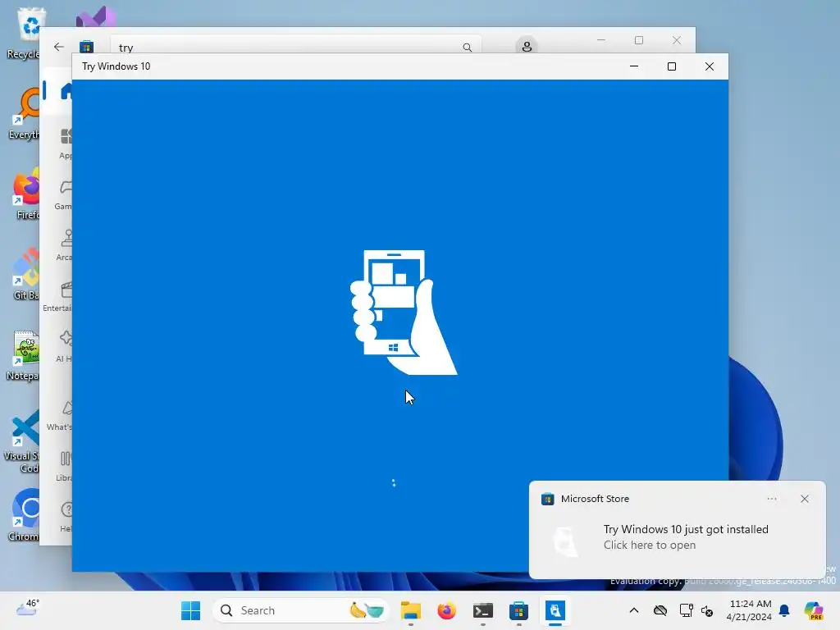
Task: Click 'Try Windows 10 just got installed' notification
Action: pos(686,529)
